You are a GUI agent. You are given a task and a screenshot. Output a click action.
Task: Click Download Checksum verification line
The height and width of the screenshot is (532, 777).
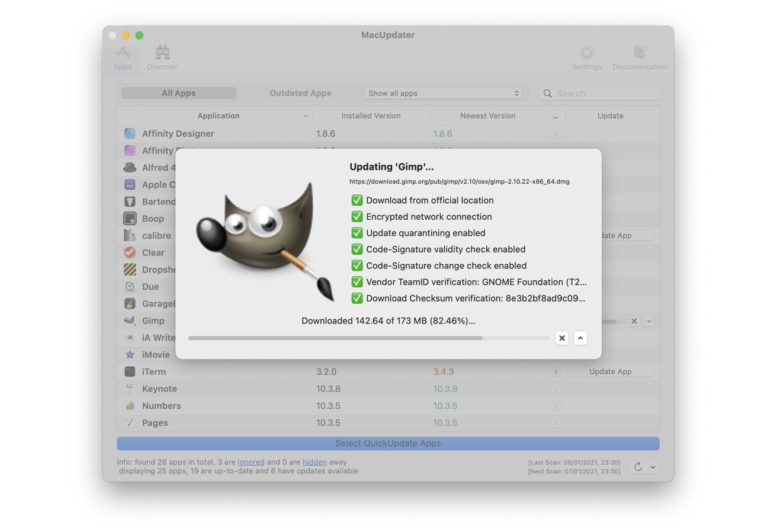[468, 299]
